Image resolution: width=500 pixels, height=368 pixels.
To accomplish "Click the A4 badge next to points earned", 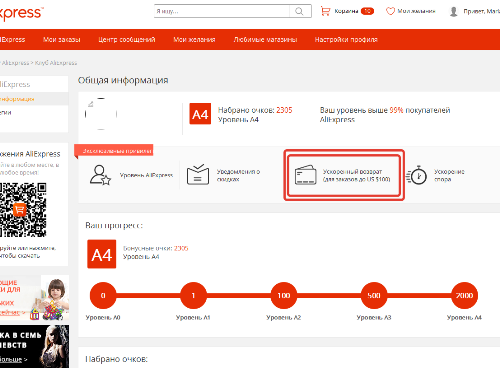I will [x=200, y=114].
